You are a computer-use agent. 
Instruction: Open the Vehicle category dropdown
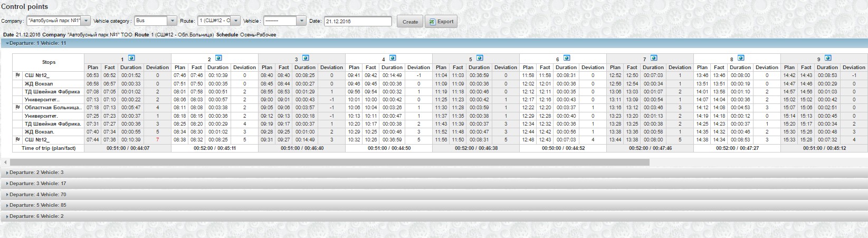coord(171,21)
